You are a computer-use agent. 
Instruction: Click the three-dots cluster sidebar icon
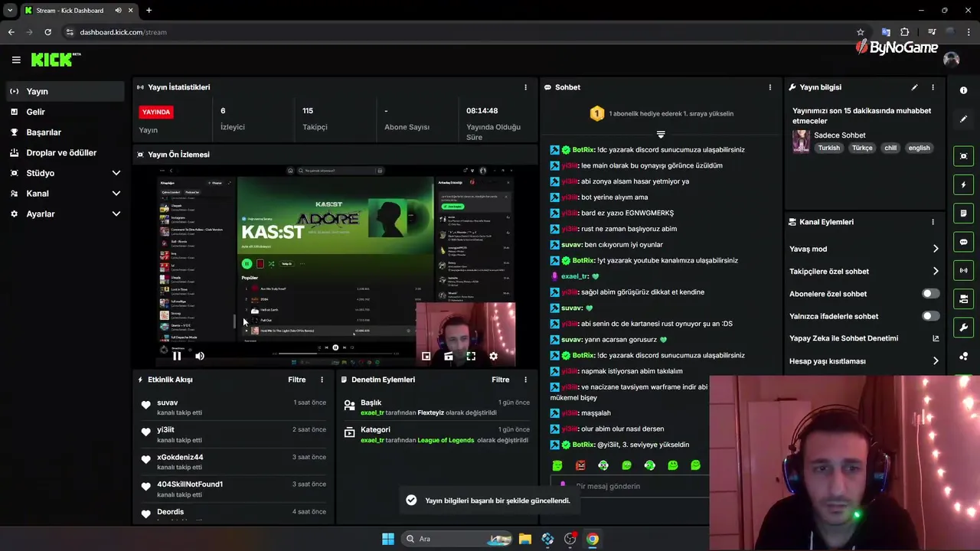pos(963,356)
